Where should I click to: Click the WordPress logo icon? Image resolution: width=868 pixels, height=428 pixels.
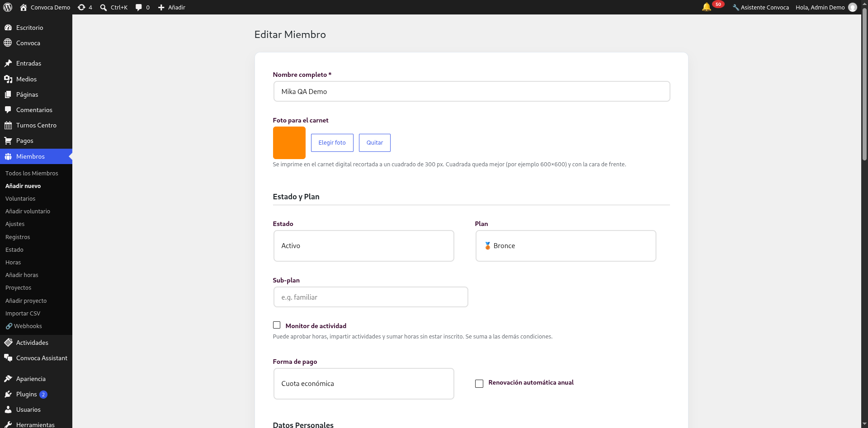[x=8, y=7]
